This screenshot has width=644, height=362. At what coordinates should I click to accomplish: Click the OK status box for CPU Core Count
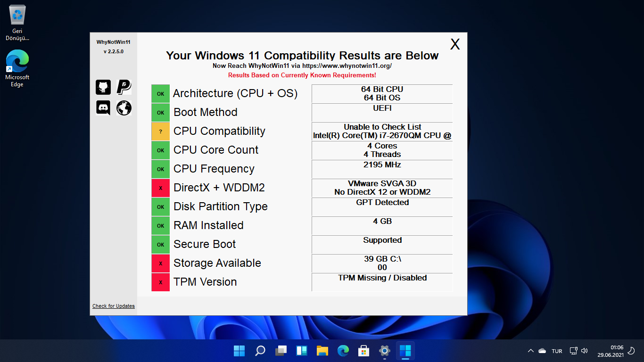pos(160,150)
